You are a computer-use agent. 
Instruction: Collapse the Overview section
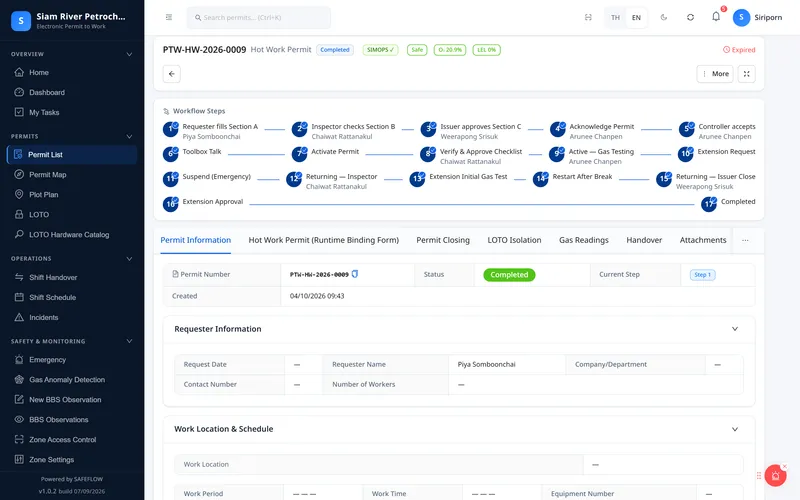[x=129, y=54]
